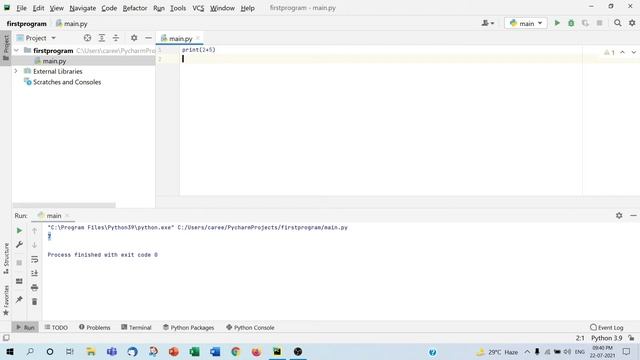
Task: Rerun main in Run panel
Action: pos(19,231)
